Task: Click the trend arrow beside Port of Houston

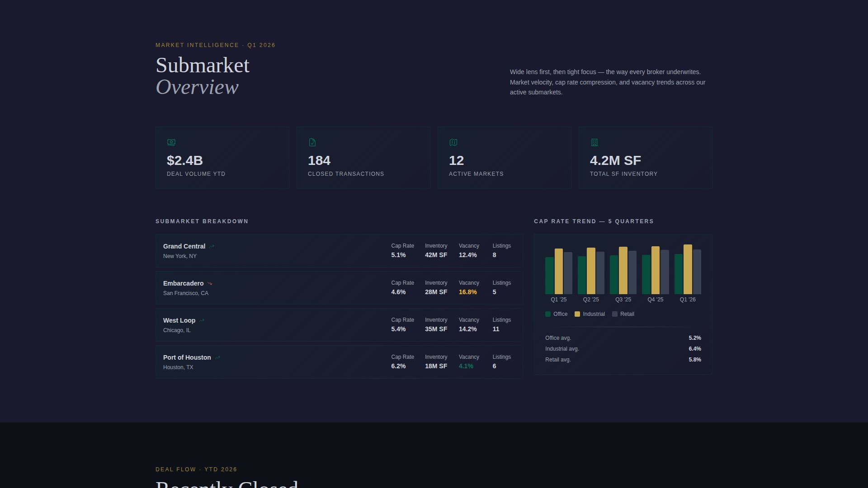Action: pyautogui.click(x=217, y=358)
